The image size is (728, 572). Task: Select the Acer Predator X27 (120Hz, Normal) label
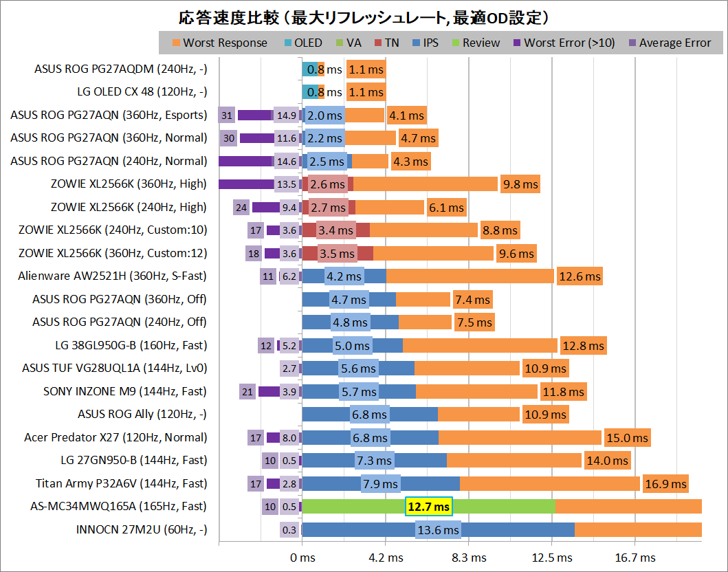(x=115, y=437)
